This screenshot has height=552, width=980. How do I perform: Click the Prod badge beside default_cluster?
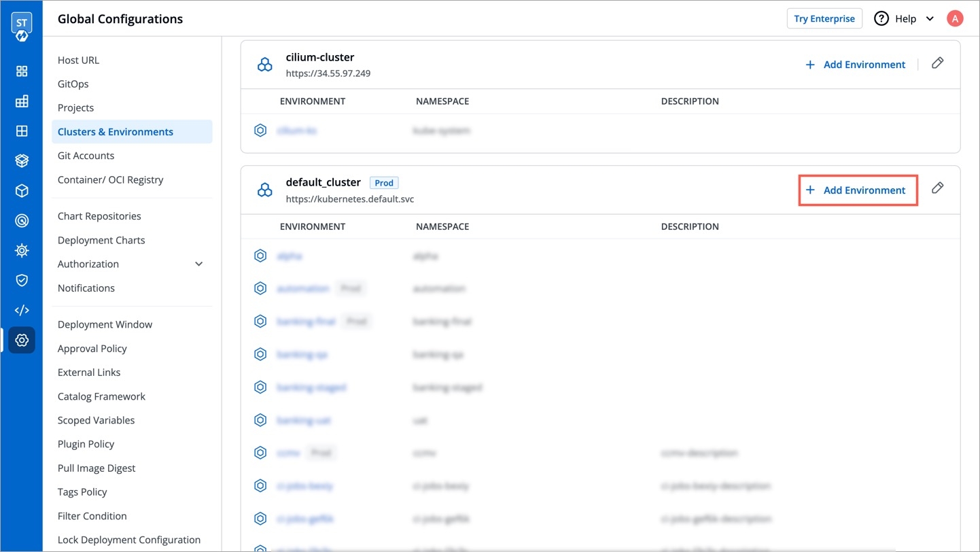click(384, 183)
